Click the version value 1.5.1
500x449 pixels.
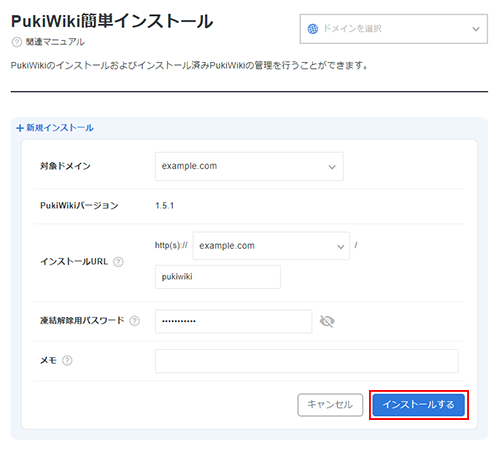pos(165,206)
